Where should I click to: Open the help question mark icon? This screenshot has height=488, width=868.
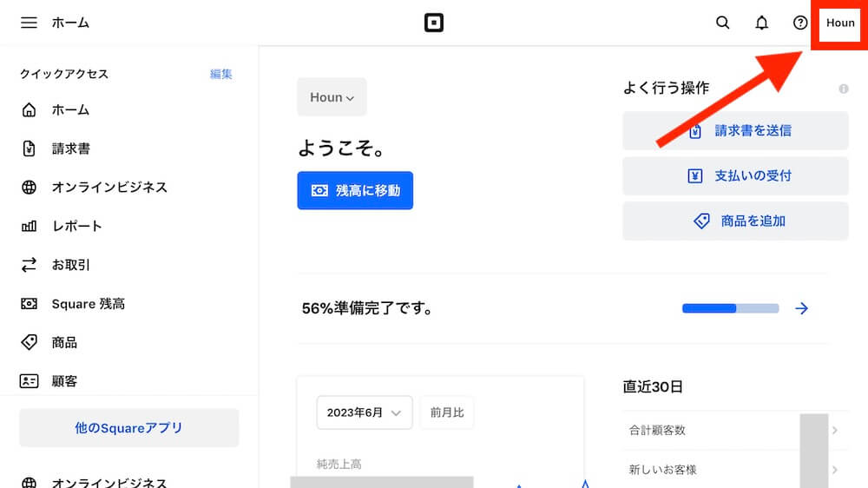point(800,23)
